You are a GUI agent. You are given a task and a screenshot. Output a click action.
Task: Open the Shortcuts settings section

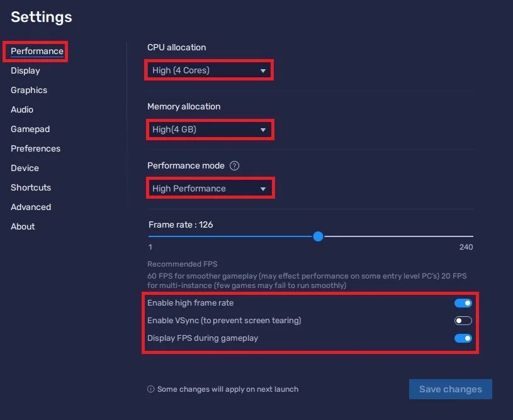tap(31, 187)
